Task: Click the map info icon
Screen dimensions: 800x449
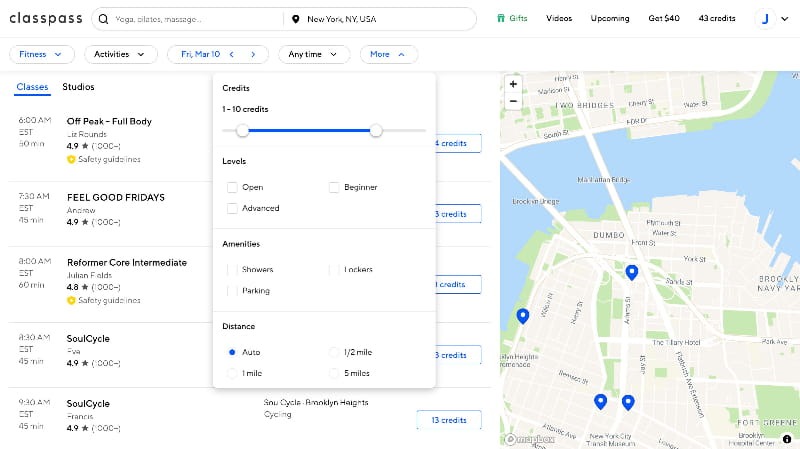Action: point(787,438)
